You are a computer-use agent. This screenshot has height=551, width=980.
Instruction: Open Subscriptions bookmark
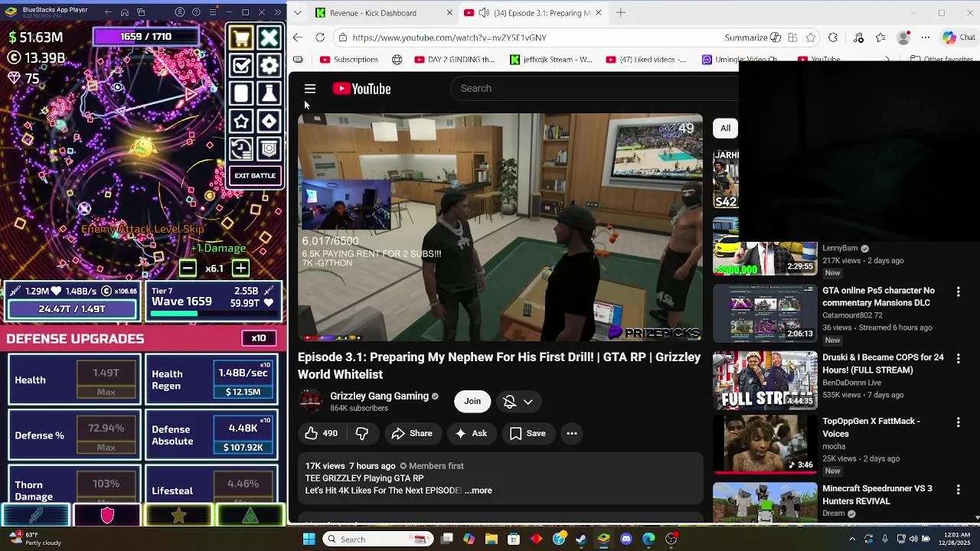click(x=349, y=60)
